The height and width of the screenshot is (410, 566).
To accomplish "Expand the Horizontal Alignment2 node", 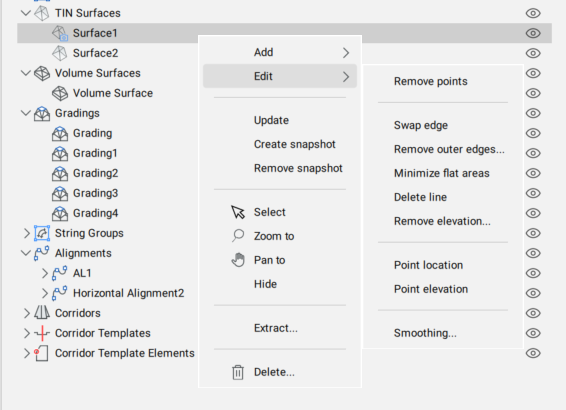I will 44,293.
